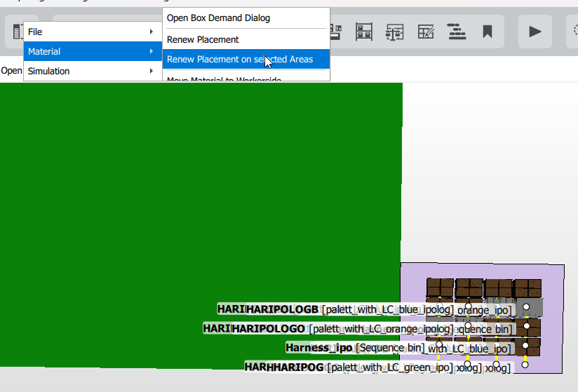Click the partially visible icon at far right
The width and height of the screenshot is (578, 392).
click(573, 32)
